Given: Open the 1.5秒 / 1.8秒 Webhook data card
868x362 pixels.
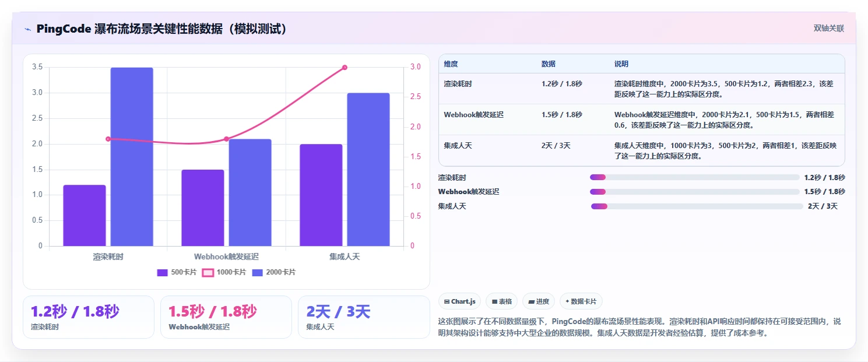Looking at the screenshot, I should (x=226, y=317).
